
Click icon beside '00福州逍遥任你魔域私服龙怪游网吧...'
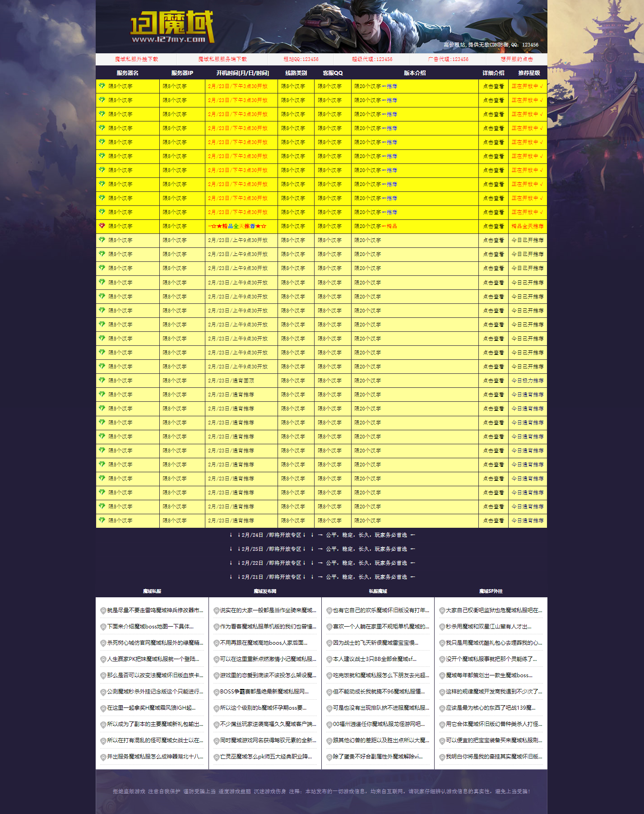click(329, 724)
